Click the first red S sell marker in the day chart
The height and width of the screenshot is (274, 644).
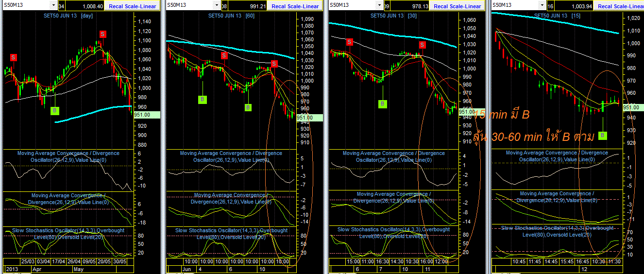(x=13, y=57)
